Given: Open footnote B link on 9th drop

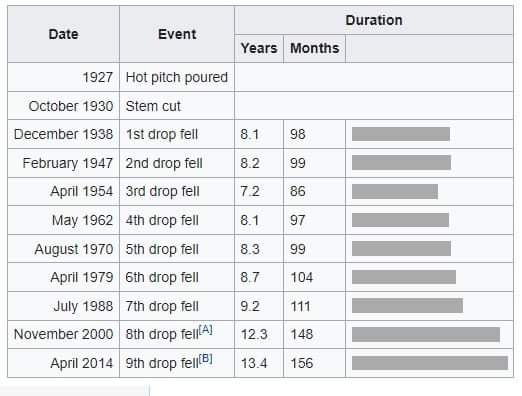Looking at the screenshot, I should (205, 359).
